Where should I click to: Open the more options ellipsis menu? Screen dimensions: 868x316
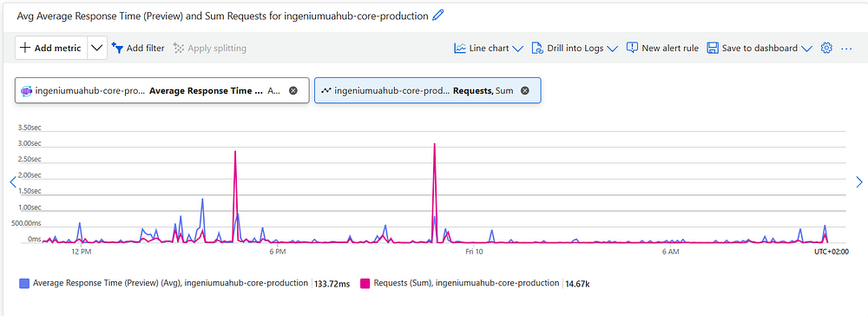tap(845, 48)
